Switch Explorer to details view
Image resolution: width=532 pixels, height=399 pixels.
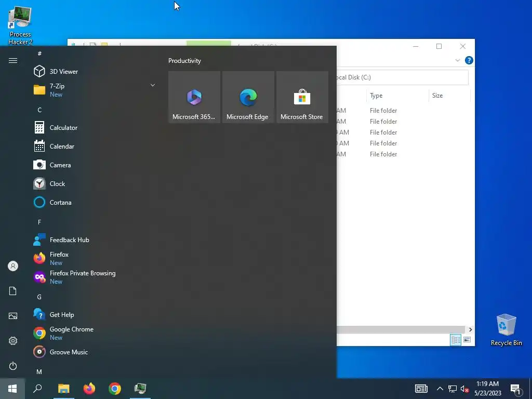pos(456,340)
